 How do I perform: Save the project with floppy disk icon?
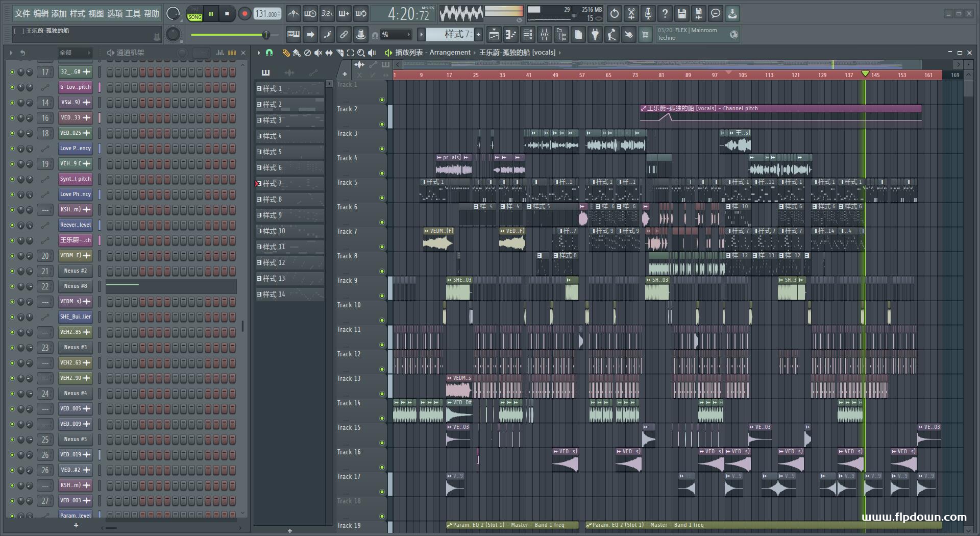[x=682, y=14]
